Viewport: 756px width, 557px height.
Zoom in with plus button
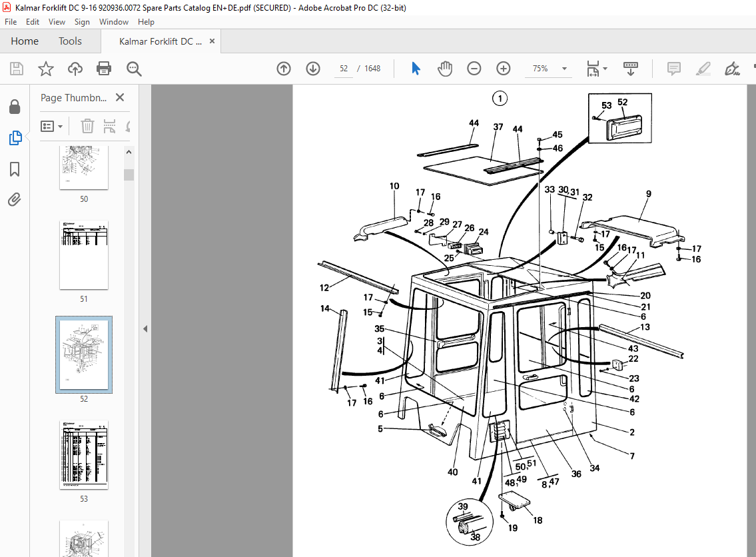(x=504, y=69)
